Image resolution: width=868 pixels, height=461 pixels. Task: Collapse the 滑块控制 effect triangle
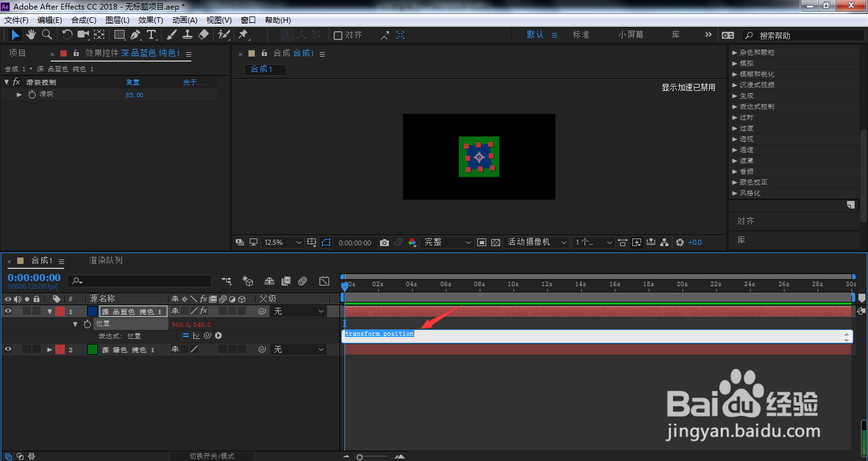pos(7,82)
